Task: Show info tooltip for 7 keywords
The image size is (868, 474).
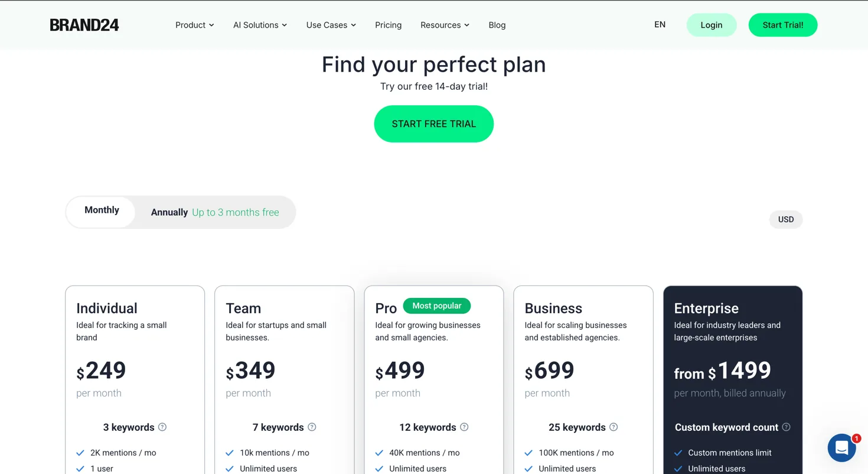Action: (312, 427)
